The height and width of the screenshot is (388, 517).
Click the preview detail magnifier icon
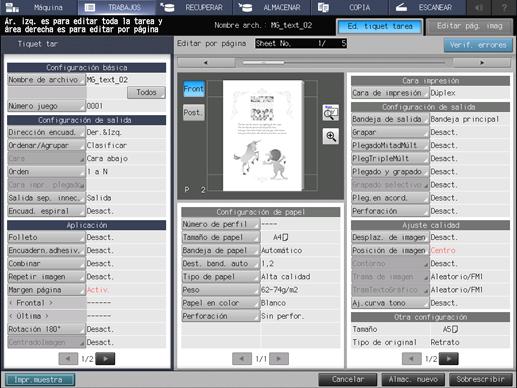click(331, 113)
